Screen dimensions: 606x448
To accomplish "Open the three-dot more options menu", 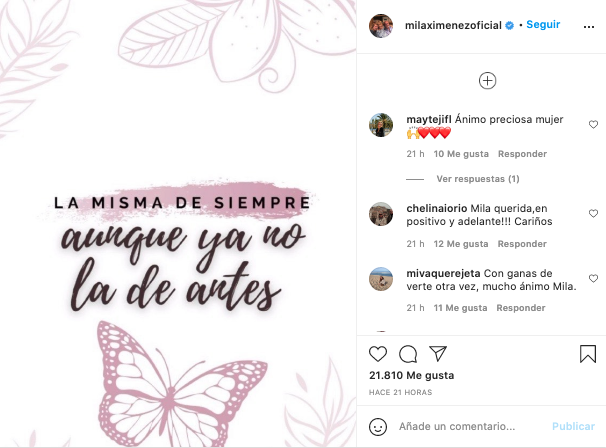I will click(589, 27).
